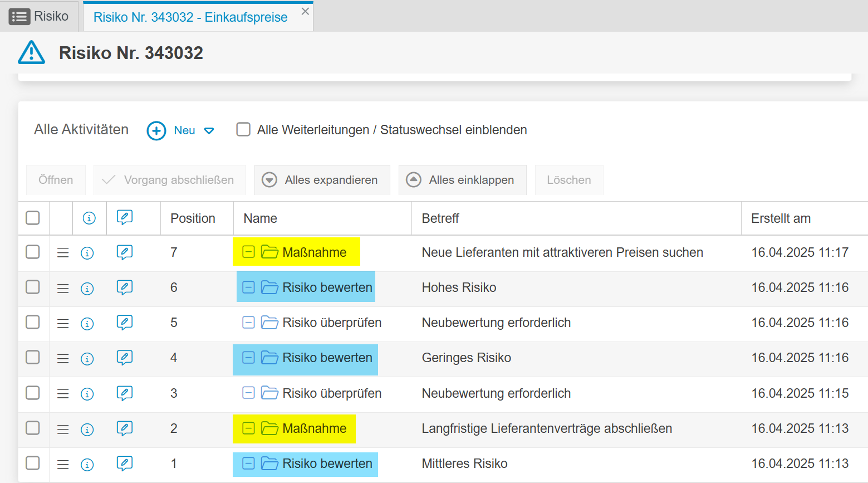Select the Risiko Nr. 343032 - Einkaufspreise tab

pyautogui.click(x=190, y=17)
